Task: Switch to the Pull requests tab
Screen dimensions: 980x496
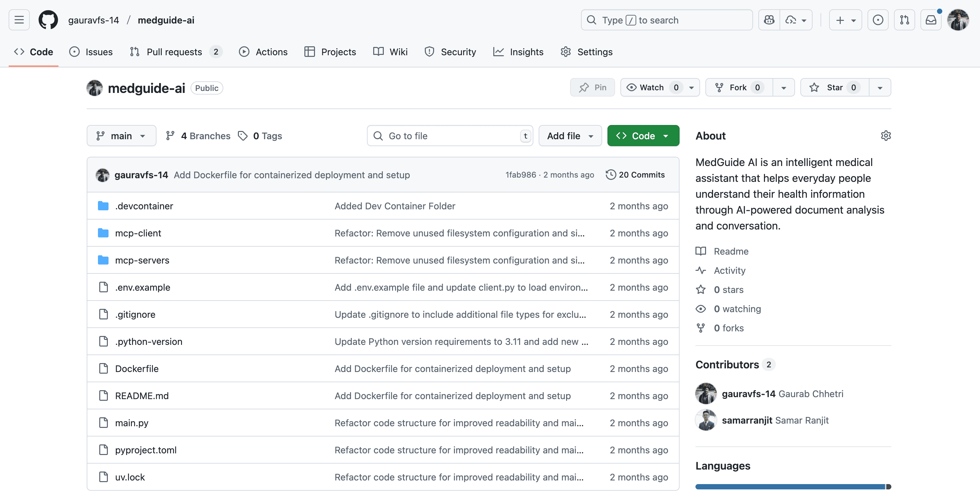Action: pyautogui.click(x=176, y=52)
